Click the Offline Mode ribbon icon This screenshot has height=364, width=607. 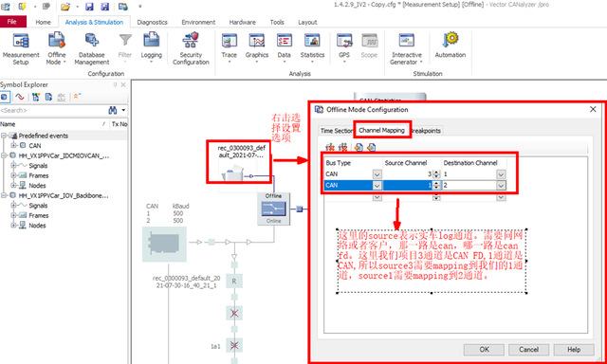56,48
